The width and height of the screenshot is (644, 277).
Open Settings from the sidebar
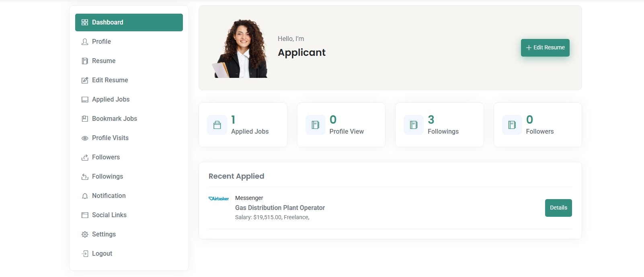tap(129, 234)
